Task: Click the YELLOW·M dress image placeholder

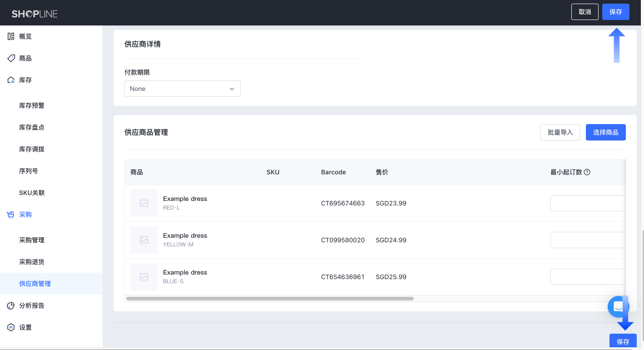Action: point(144,240)
